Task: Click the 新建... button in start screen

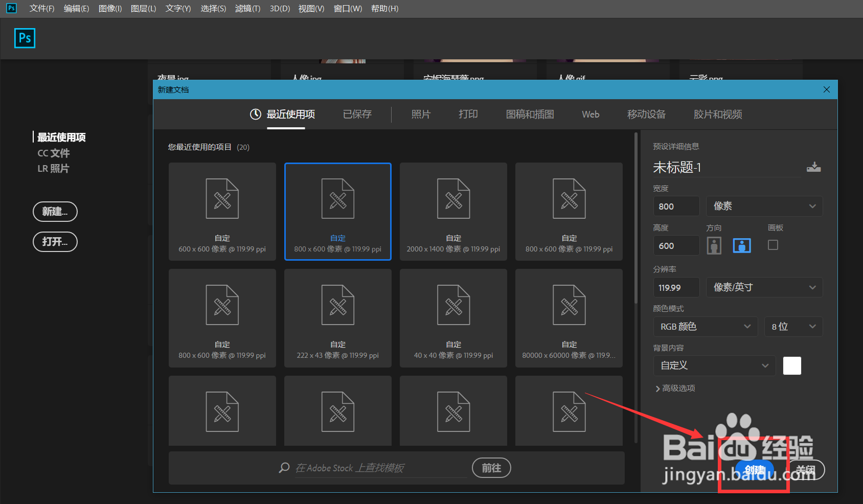Action: pos(55,212)
